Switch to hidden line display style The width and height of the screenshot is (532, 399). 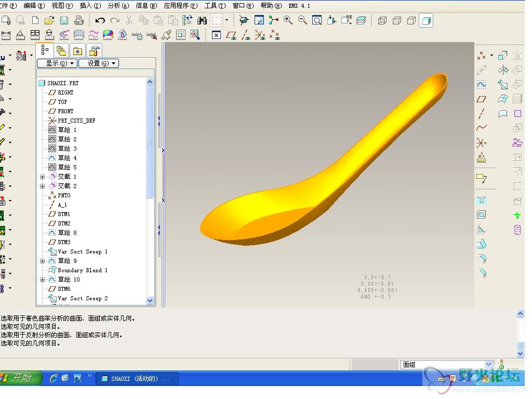point(397,21)
